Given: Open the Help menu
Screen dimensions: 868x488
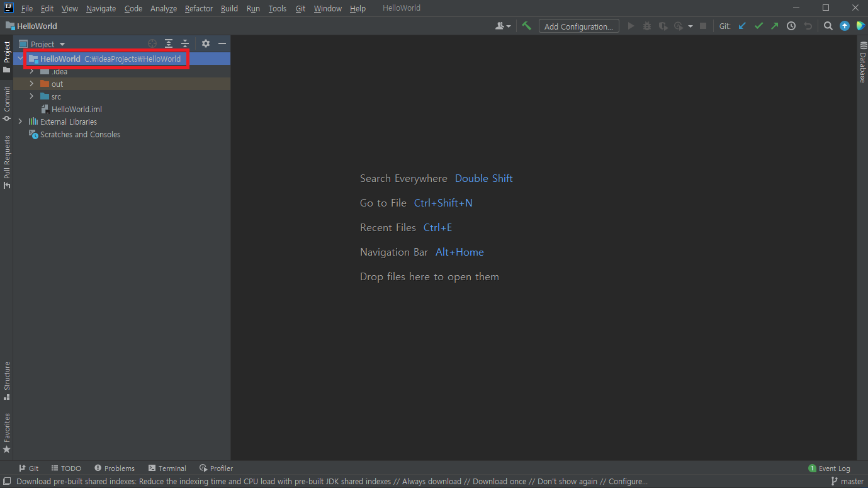Looking at the screenshot, I should point(358,8).
